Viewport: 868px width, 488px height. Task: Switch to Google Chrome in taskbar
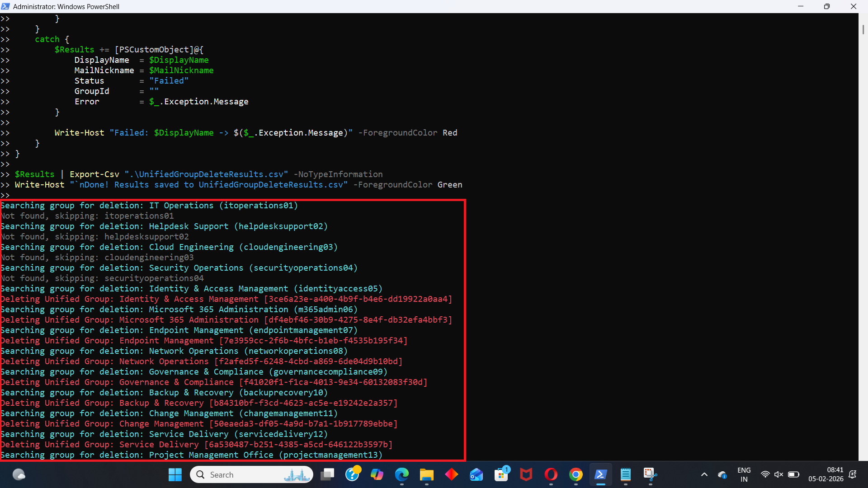[576, 474]
